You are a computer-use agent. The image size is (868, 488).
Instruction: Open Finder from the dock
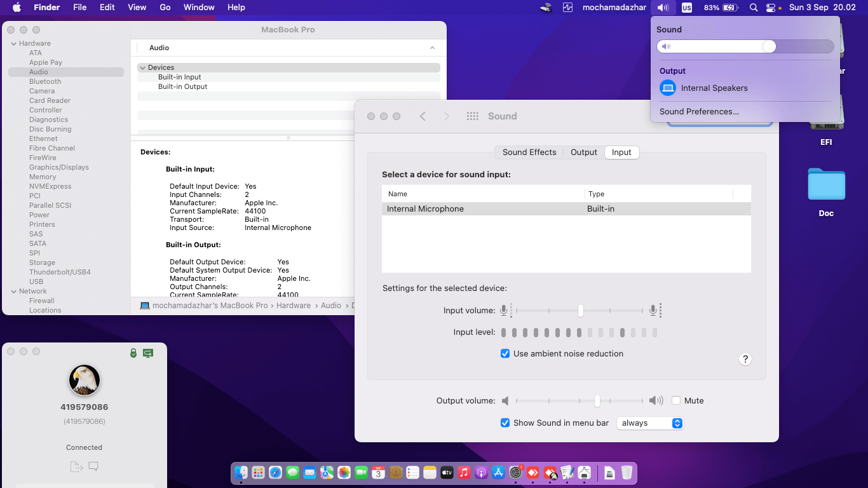(x=241, y=473)
